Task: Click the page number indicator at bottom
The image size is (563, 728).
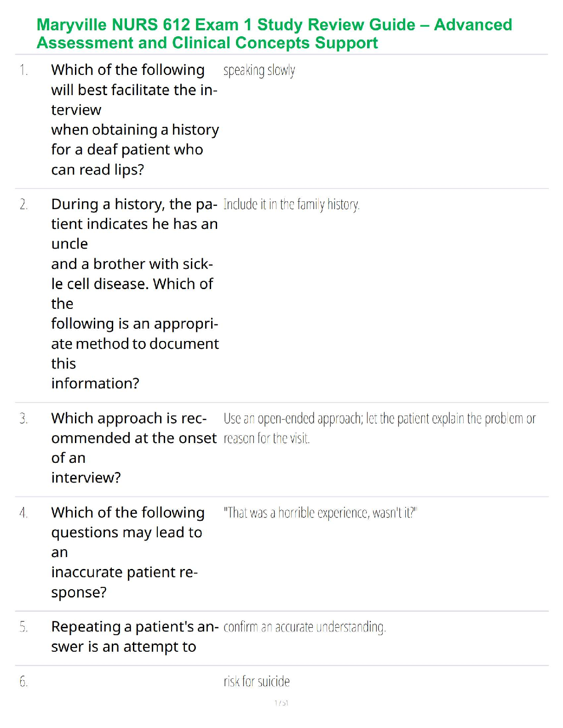Action: pos(281,703)
